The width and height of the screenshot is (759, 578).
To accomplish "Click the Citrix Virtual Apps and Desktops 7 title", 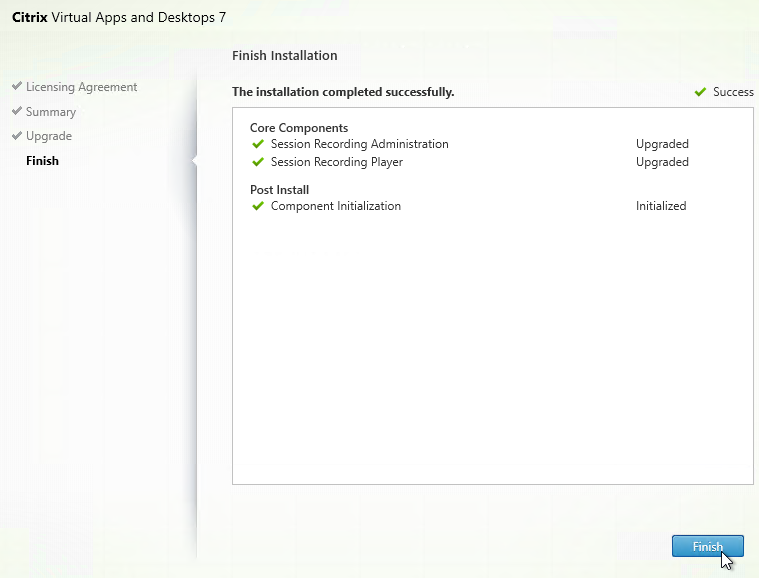I will (x=119, y=17).
